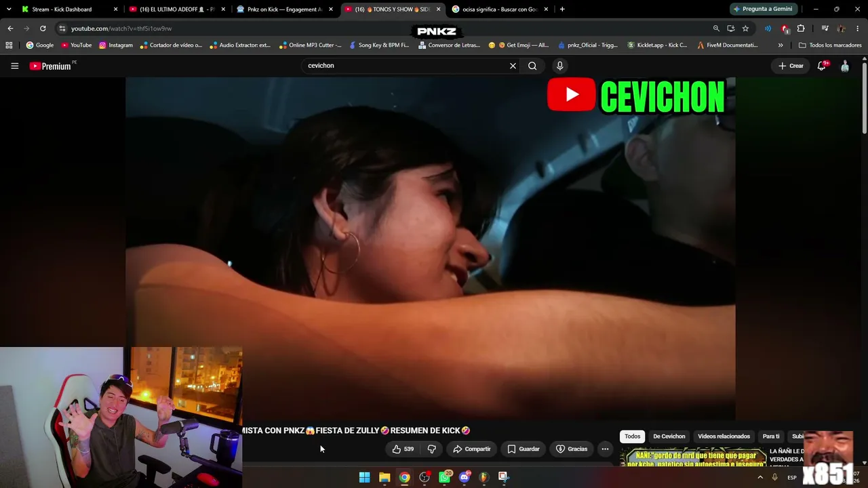Select the Para ti filter chip
Screen dimensions: 868x488
pyautogui.click(x=771, y=436)
